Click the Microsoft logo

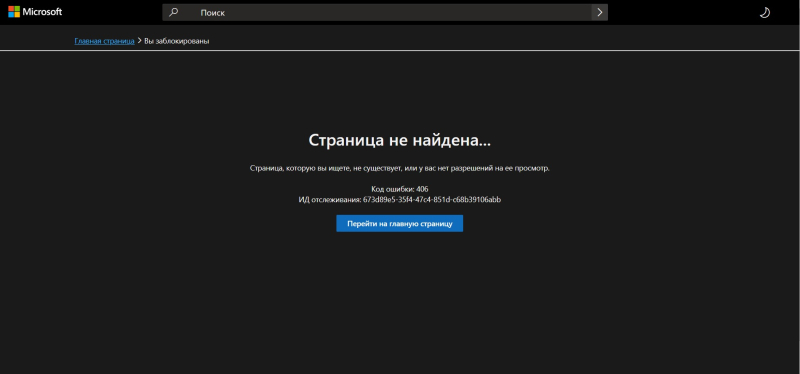coord(35,11)
